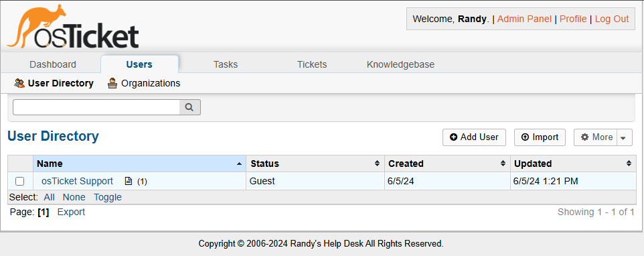Focus the user search input field

[x=96, y=107]
